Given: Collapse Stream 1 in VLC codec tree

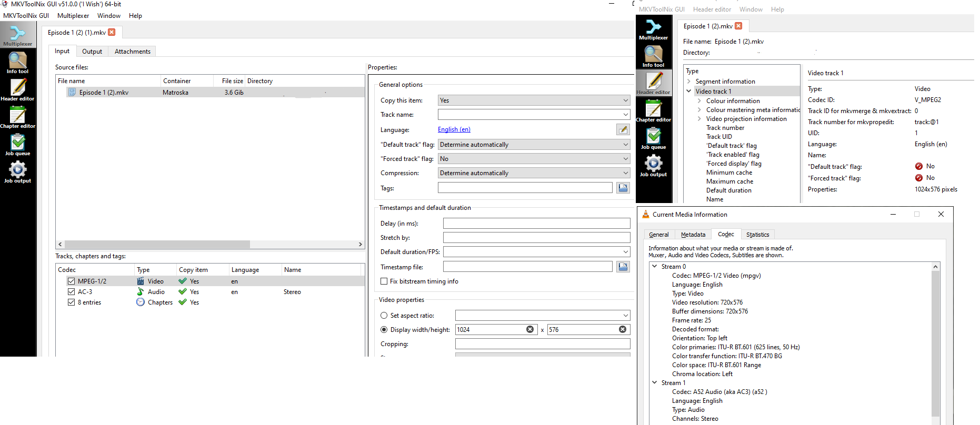Looking at the screenshot, I should pos(655,382).
